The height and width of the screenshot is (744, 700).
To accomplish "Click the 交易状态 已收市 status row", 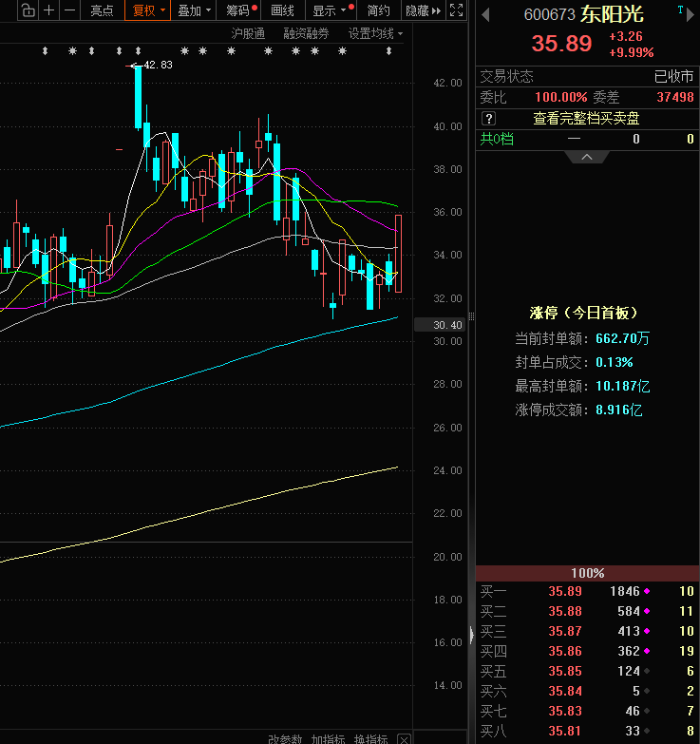I will point(587,76).
